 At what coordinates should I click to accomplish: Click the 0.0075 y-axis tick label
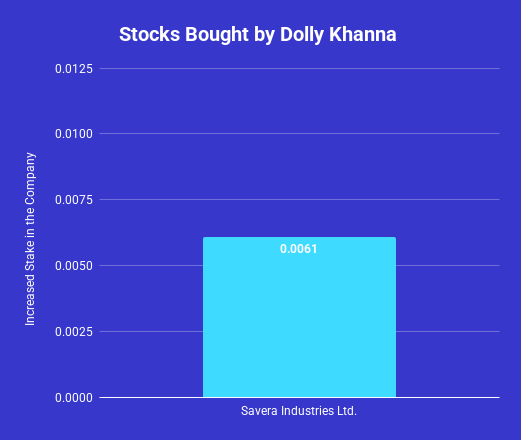tap(74, 200)
